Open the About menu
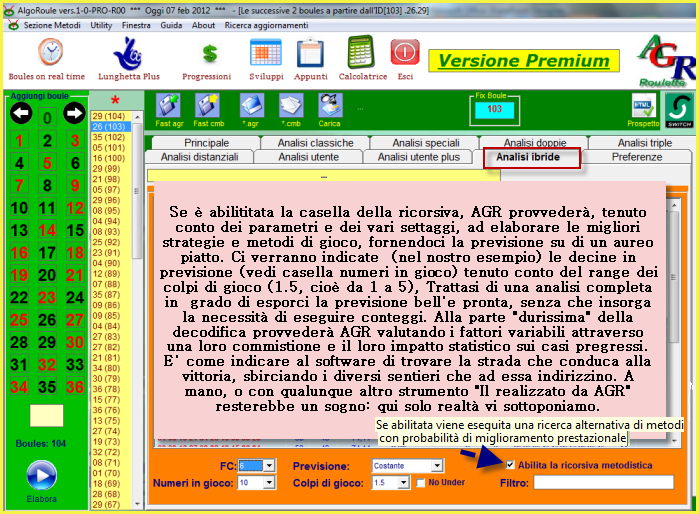 click(x=203, y=25)
